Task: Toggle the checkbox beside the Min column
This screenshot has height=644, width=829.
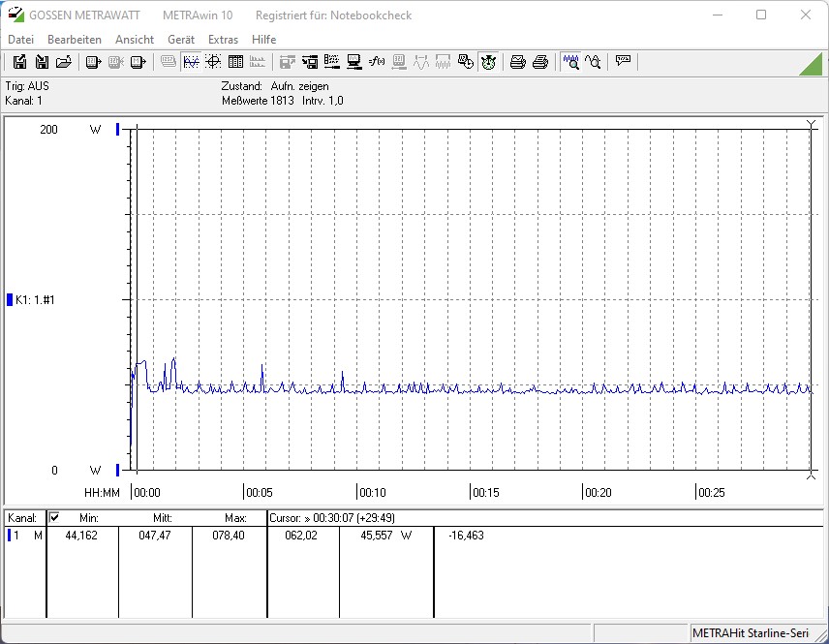Action: 54,518
